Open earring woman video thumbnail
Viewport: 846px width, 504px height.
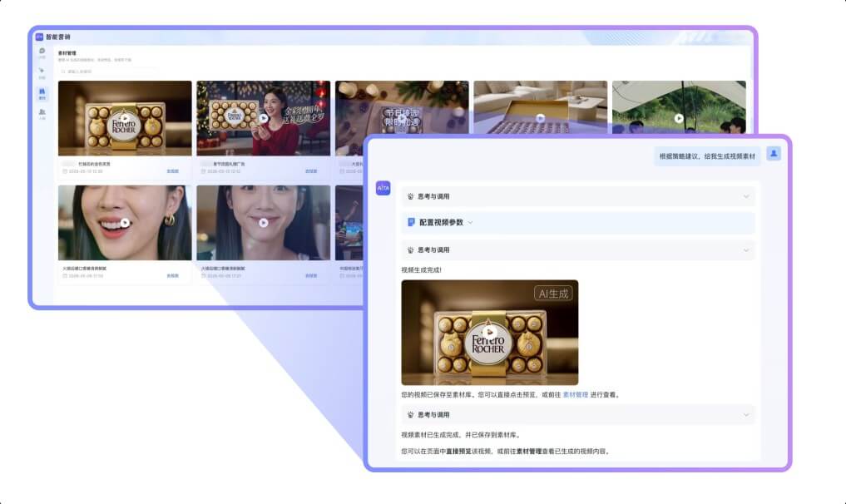(125, 223)
